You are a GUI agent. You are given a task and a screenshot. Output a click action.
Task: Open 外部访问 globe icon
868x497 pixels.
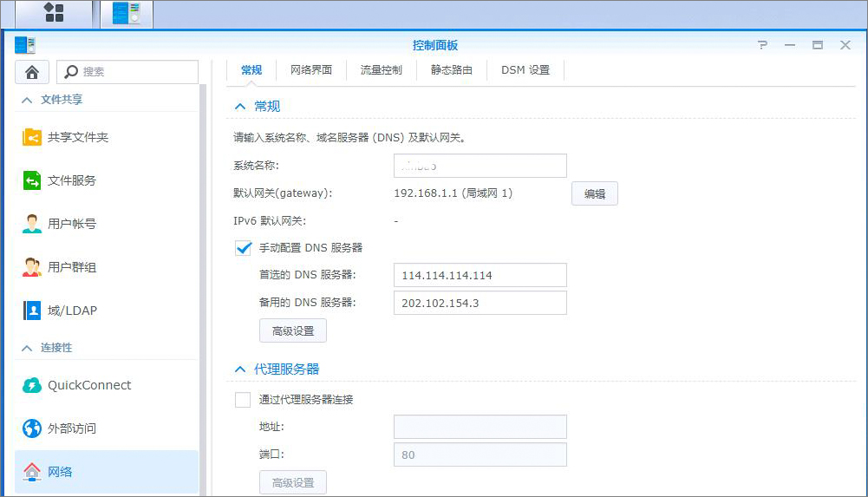tap(32, 428)
